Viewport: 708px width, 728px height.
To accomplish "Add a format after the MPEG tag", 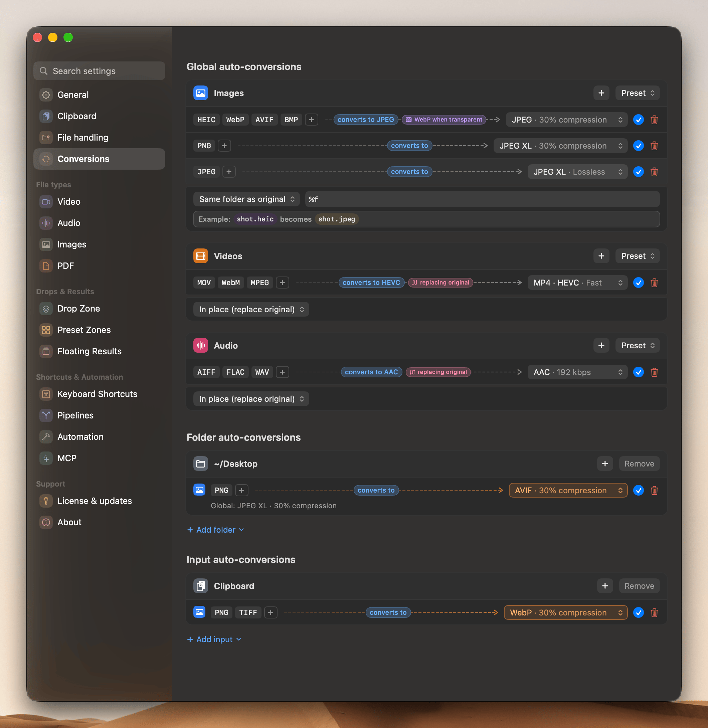I will (282, 283).
